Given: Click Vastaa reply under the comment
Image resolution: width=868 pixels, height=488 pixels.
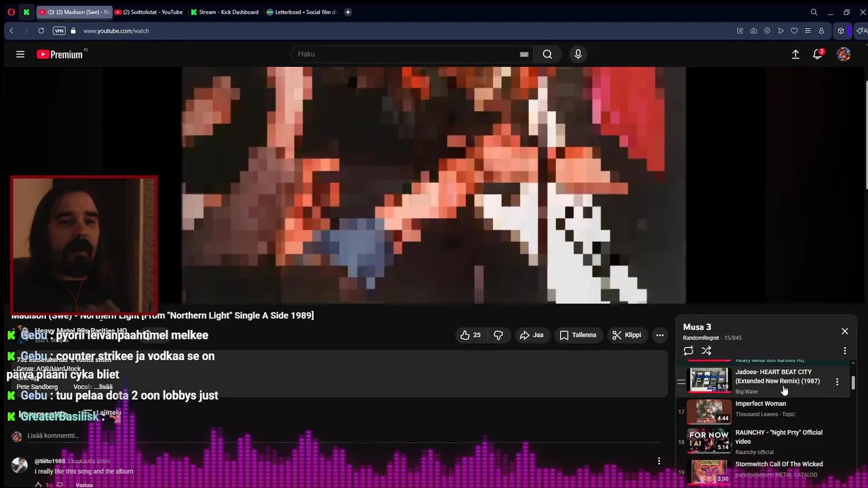Looking at the screenshot, I should pyautogui.click(x=84, y=485).
